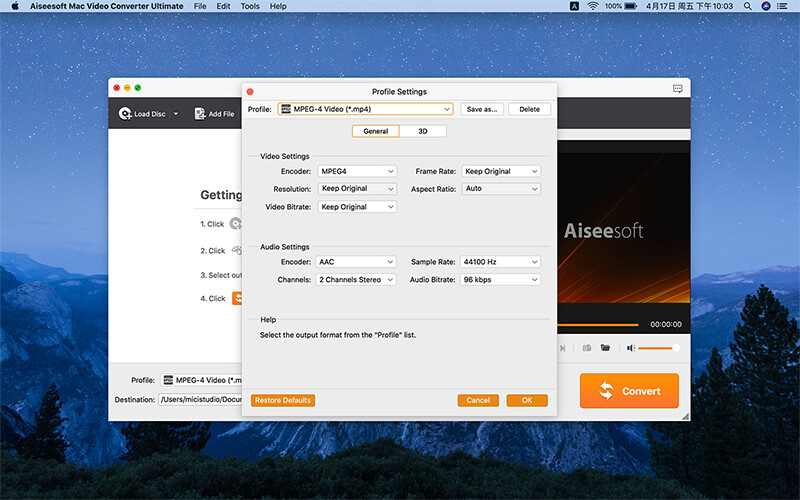Open Aiseesoft Mac Video Converter Ultimate menu
This screenshot has width=800, height=500.
pyautogui.click(x=107, y=6)
